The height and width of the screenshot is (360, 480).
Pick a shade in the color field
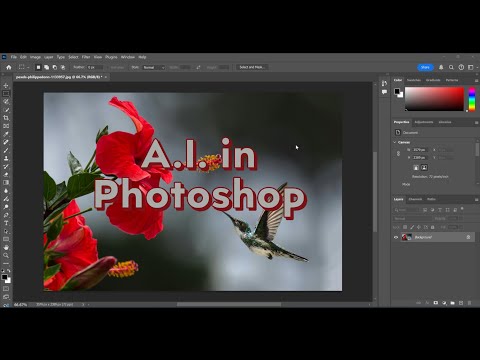tap(434, 99)
